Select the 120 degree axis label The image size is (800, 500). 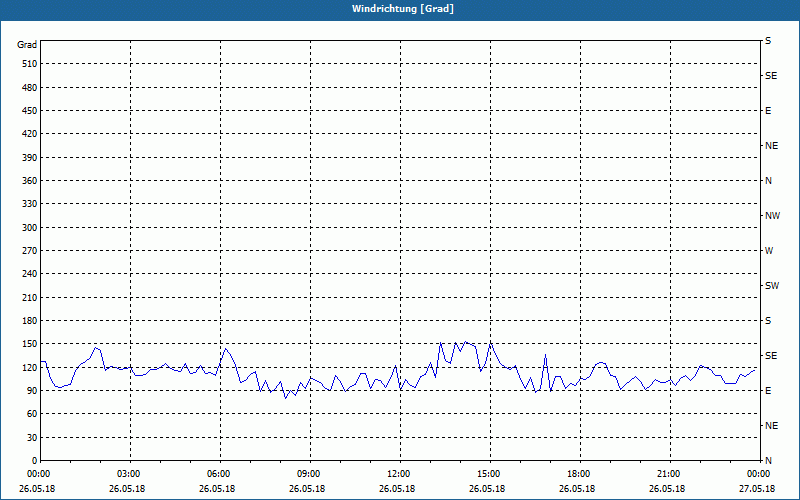30,367
